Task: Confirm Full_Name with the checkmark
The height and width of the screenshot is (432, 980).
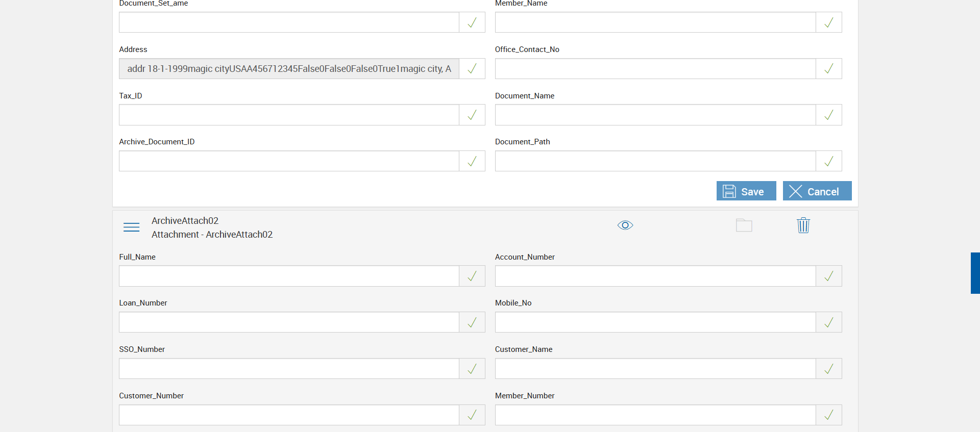Action: 472,276
